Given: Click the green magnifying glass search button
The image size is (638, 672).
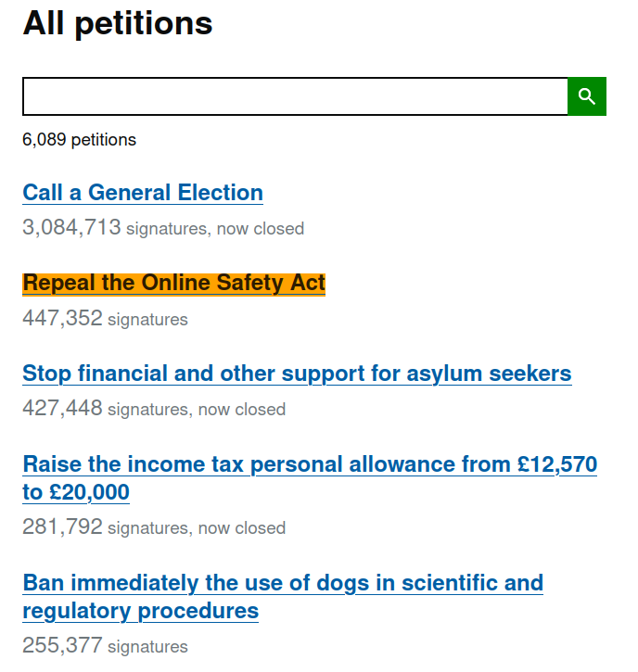Looking at the screenshot, I should [587, 96].
